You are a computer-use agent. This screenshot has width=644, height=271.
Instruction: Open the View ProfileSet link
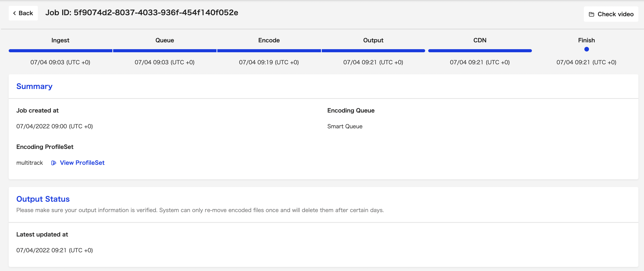tap(82, 163)
